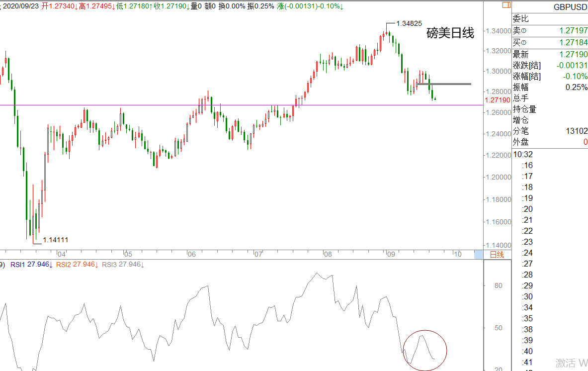Click the light blue box on the date axis
The image size is (588, 371).
tap(479, 254)
